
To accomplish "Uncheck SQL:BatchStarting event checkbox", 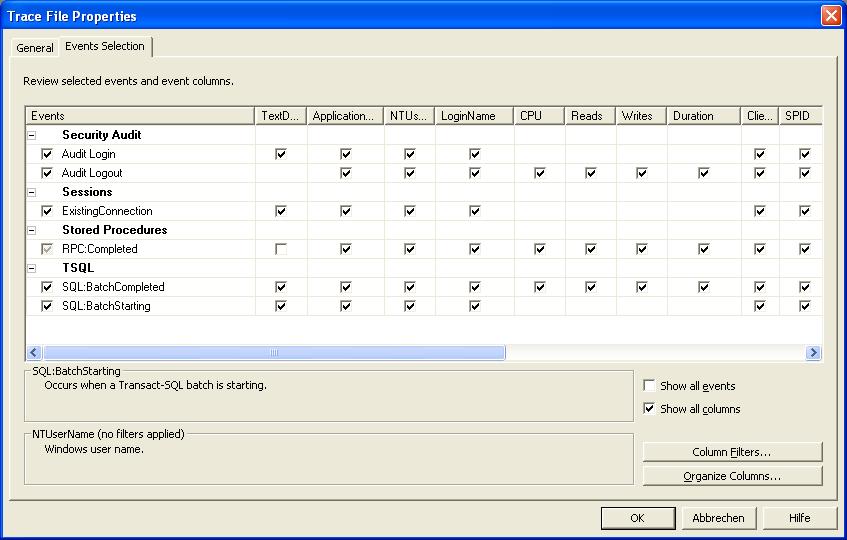I will [47, 306].
